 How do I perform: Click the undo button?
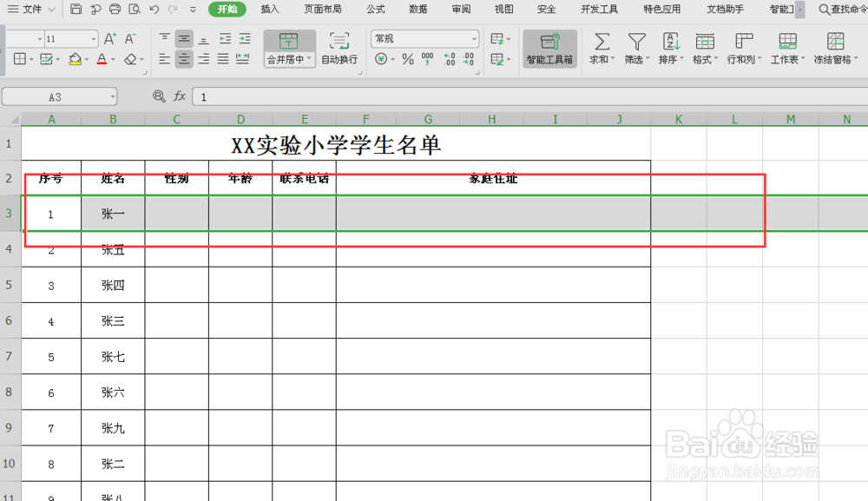pos(154,9)
